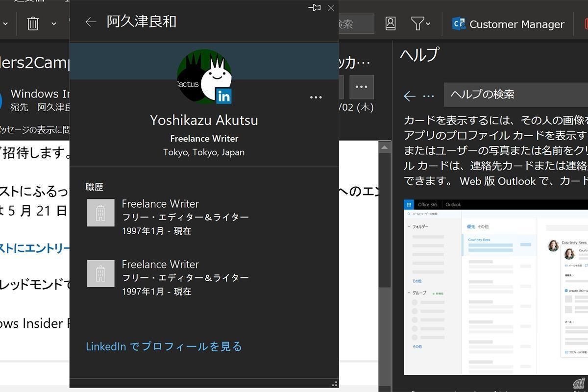
Task: Click the blue ストにエントリー link in the email
Action: [x=34, y=248]
